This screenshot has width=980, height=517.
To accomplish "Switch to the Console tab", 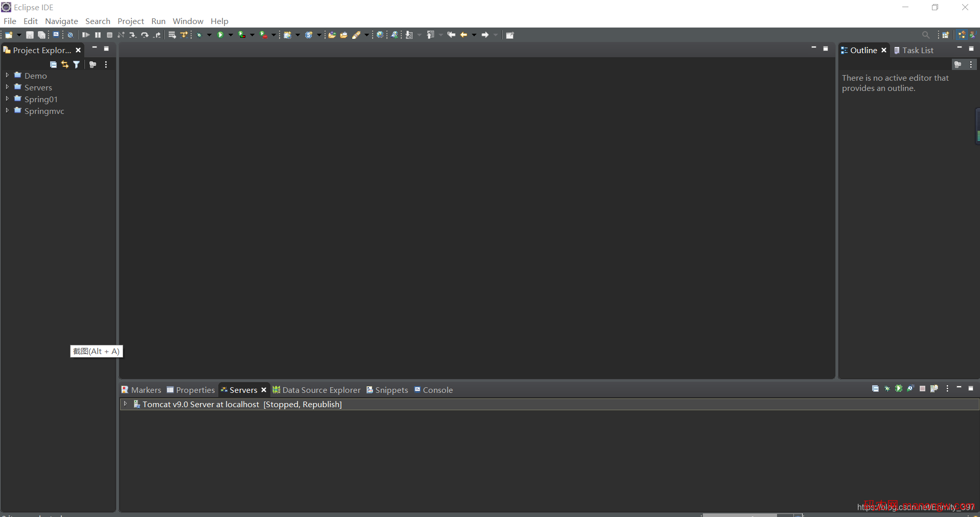I will 437,390.
